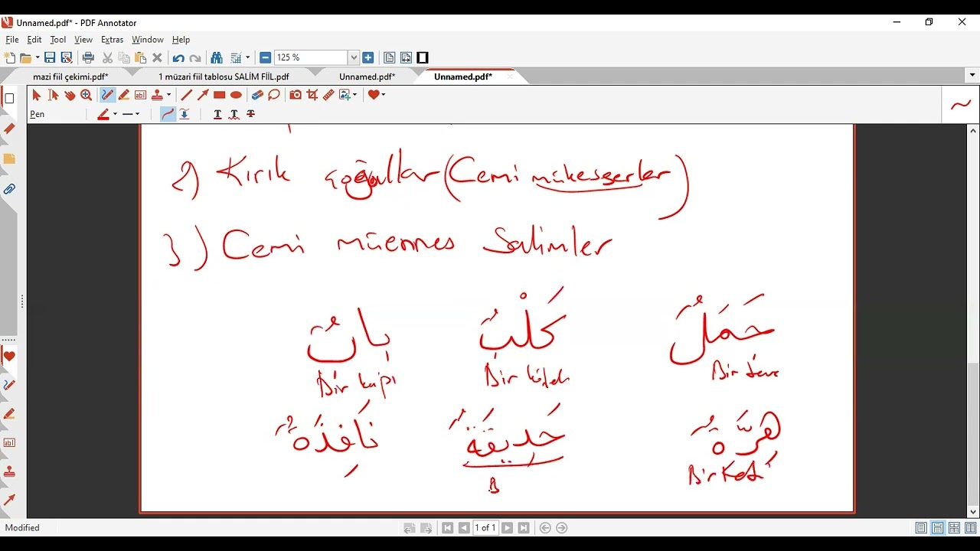Select the Rectangle shape tool
This screenshot has width=980, height=551.
pyautogui.click(x=220, y=95)
